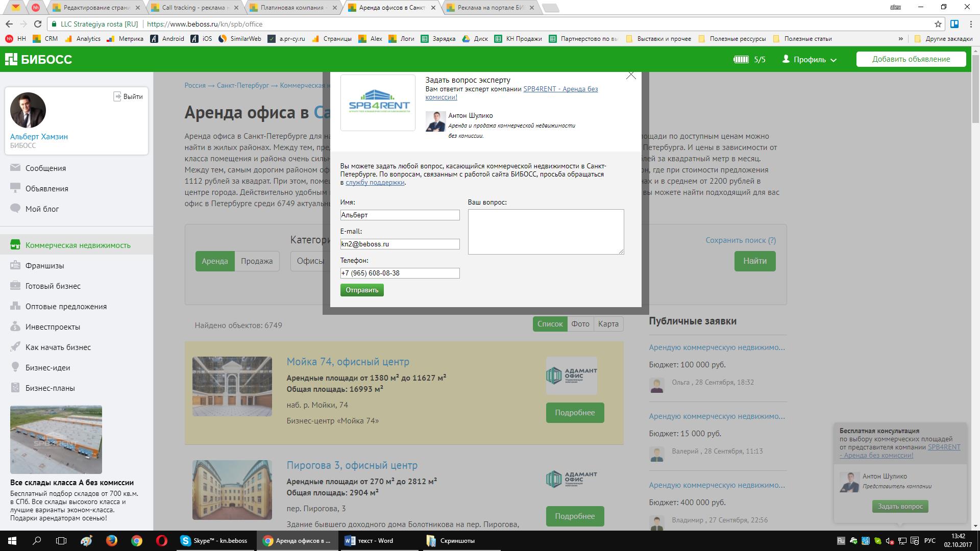Click the Ваш вопрос text area
Viewport: 980px width, 551px height.
546,232
